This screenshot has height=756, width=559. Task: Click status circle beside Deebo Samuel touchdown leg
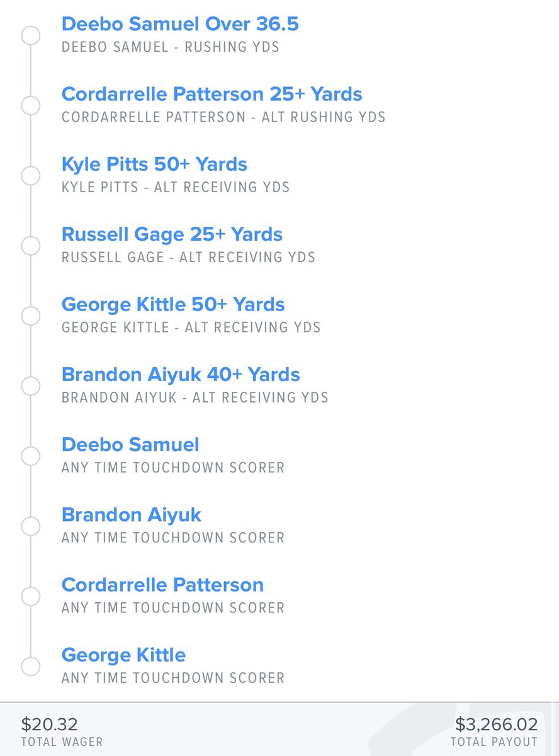pyautogui.click(x=30, y=455)
